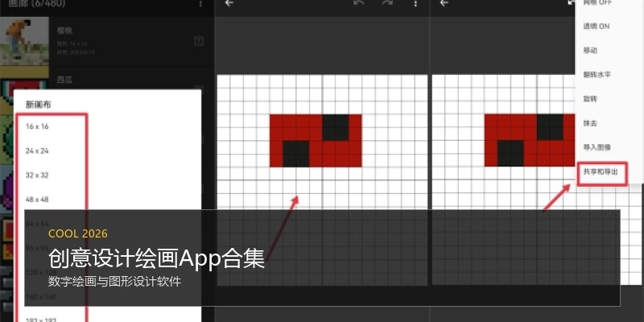This screenshot has width=644, height=322.
Task: Open the middle editor's three-dot menu
Action: pyautogui.click(x=415, y=3)
